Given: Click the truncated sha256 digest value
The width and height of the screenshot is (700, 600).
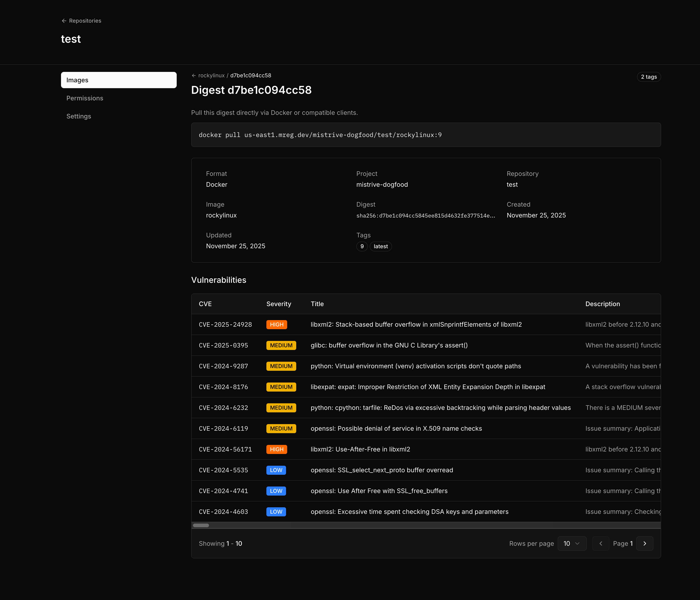Looking at the screenshot, I should click(425, 215).
